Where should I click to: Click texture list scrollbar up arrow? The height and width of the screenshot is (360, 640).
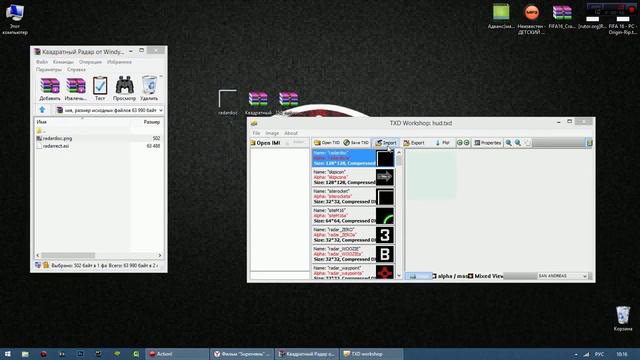point(399,152)
